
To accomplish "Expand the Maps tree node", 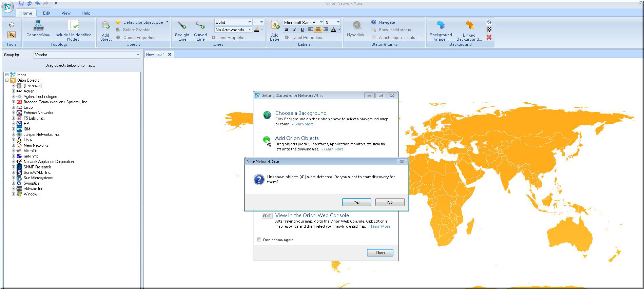I will tap(7, 75).
